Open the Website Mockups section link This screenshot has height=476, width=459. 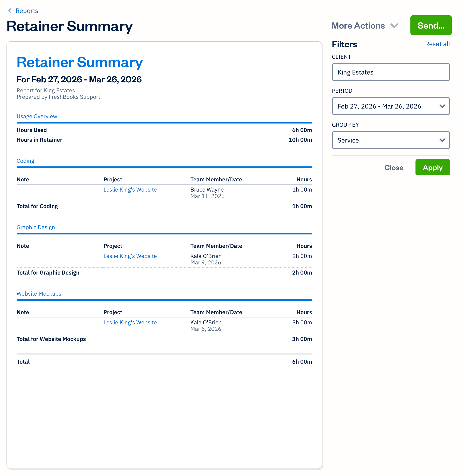39,294
